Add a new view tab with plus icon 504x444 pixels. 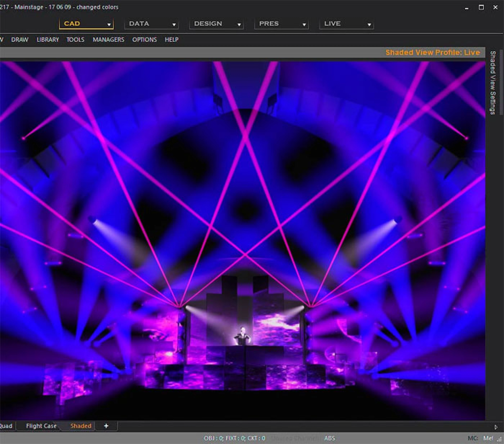pyautogui.click(x=106, y=426)
